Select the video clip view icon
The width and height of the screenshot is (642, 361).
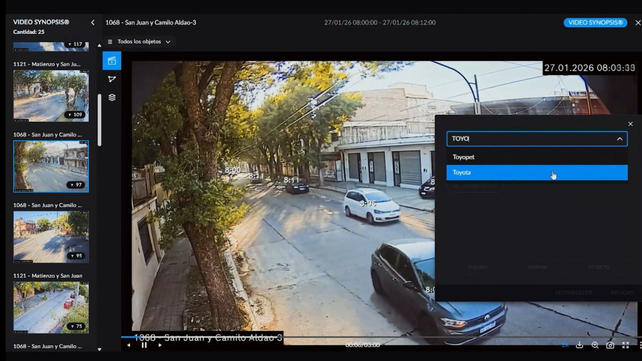pyautogui.click(x=112, y=61)
